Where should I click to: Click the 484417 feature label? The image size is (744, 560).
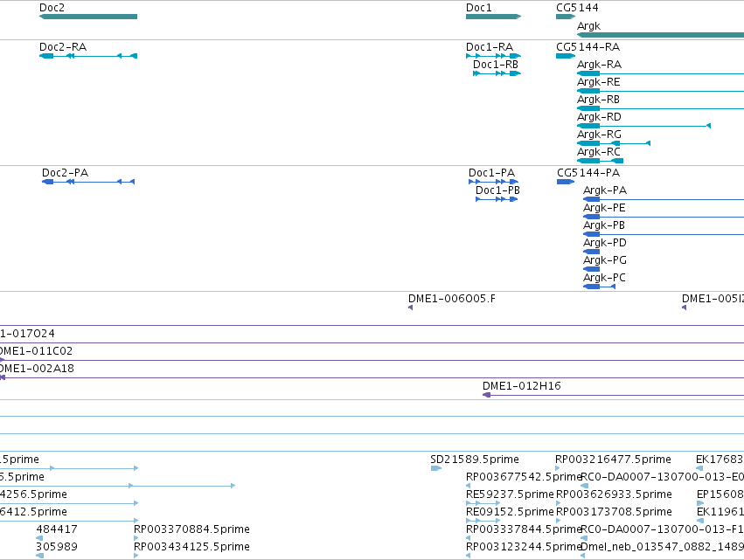click(57, 529)
